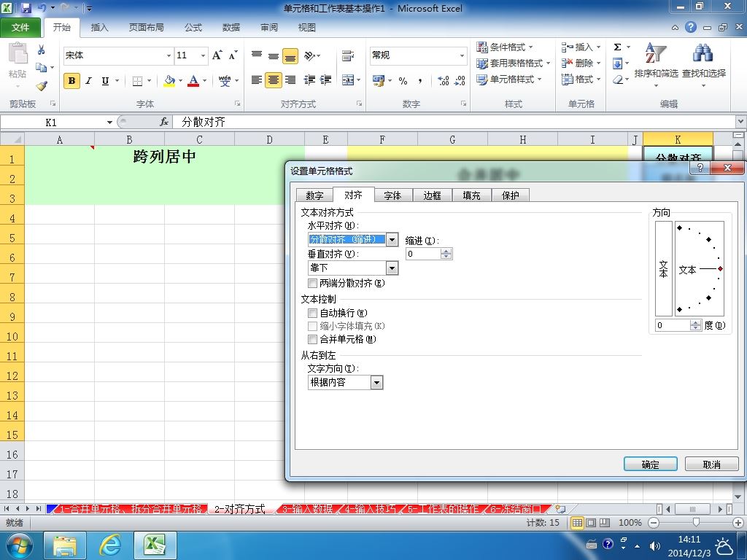Image resolution: width=747 pixels, height=560 pixels.
Task: Click the Cut scissors icon
Action: [x=42, y=50]
